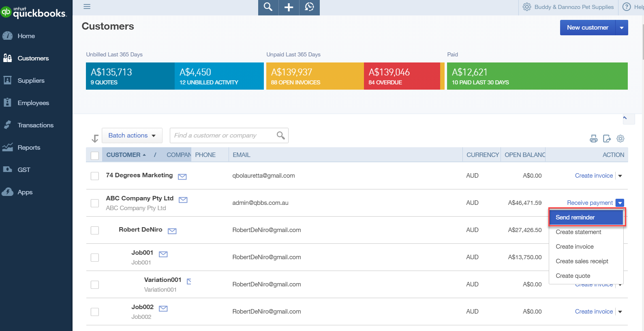Open the search magnifier in top bar
644x331 pixels.
[x=268, y=7]
